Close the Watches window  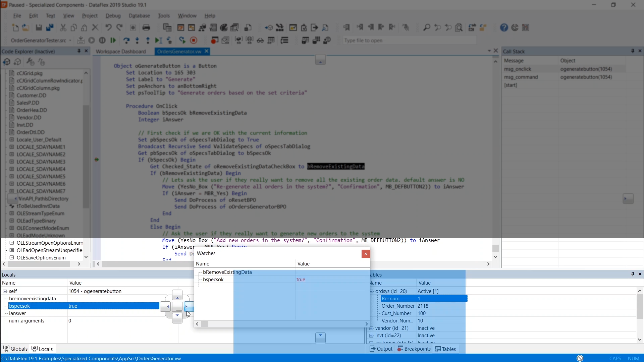tap(366, 254)
